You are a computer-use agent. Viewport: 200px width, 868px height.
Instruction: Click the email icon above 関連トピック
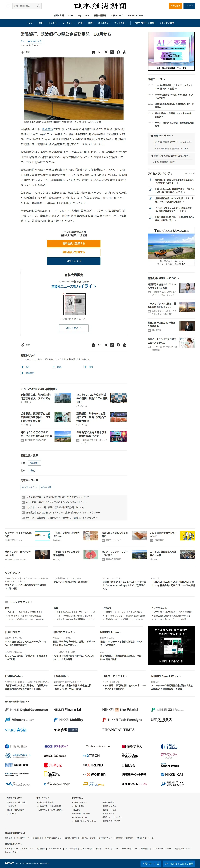click(x=100, y=345)
